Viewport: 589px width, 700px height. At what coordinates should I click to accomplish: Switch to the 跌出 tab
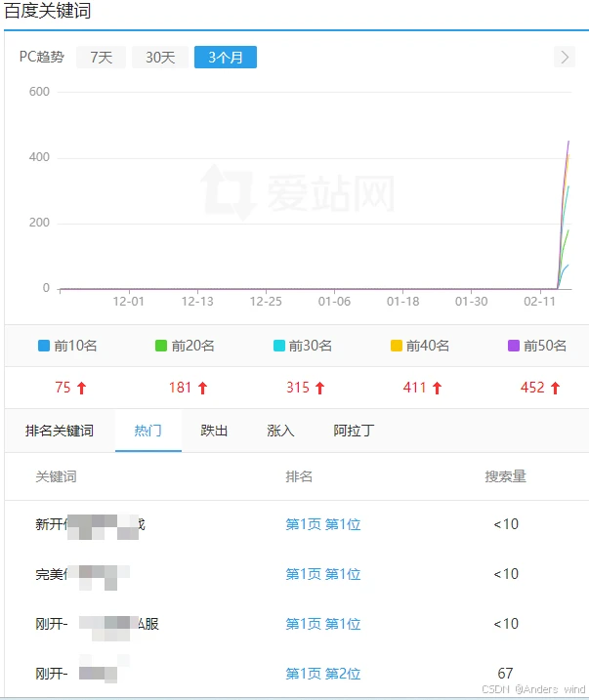pos(214,431)
